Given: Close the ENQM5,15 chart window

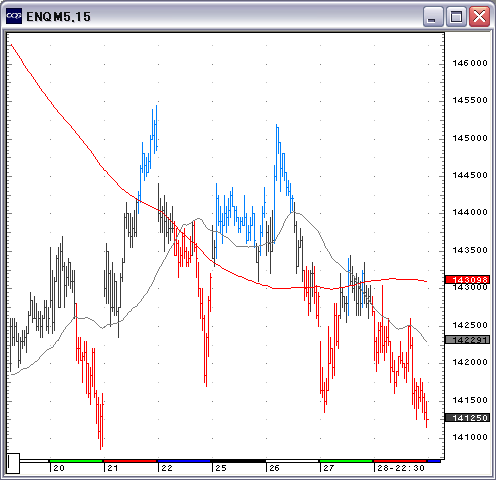Looking at the screenshot, I should [x=479, y=16].
